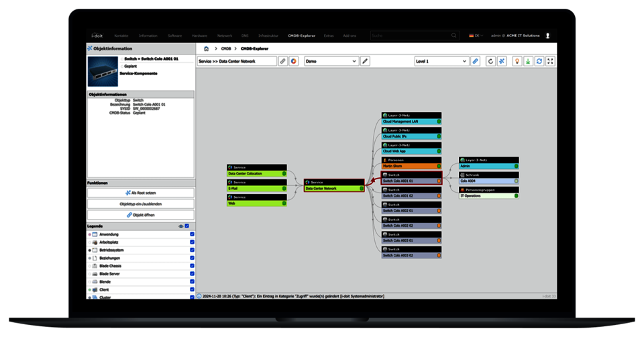Viewport: 644px width, 337px height.
Task: Click the blue link icon next to Level 1
Action: click(x=475, y=61)
